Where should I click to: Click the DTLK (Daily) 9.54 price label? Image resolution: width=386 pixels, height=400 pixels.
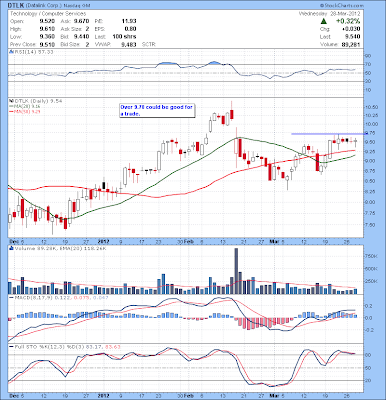tap(39, 101)
